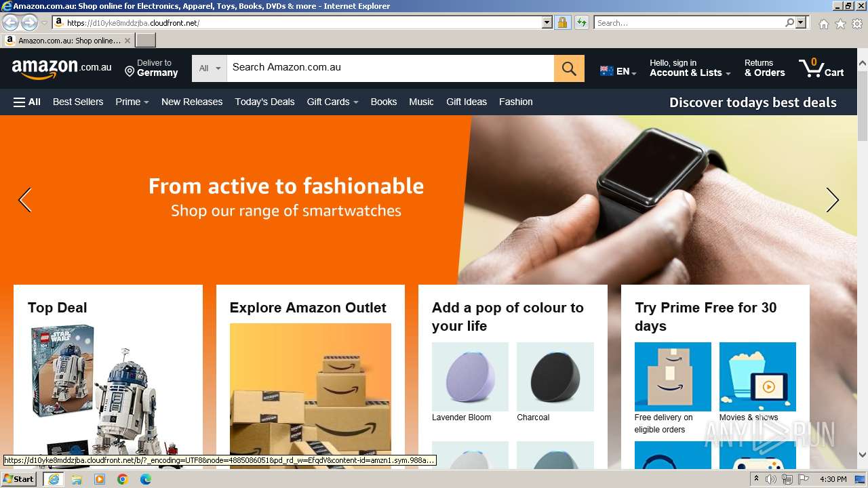Go to Music section
The width and height of the screenshot is (868, 488).
pyautogui.click(x=421, y=102)
